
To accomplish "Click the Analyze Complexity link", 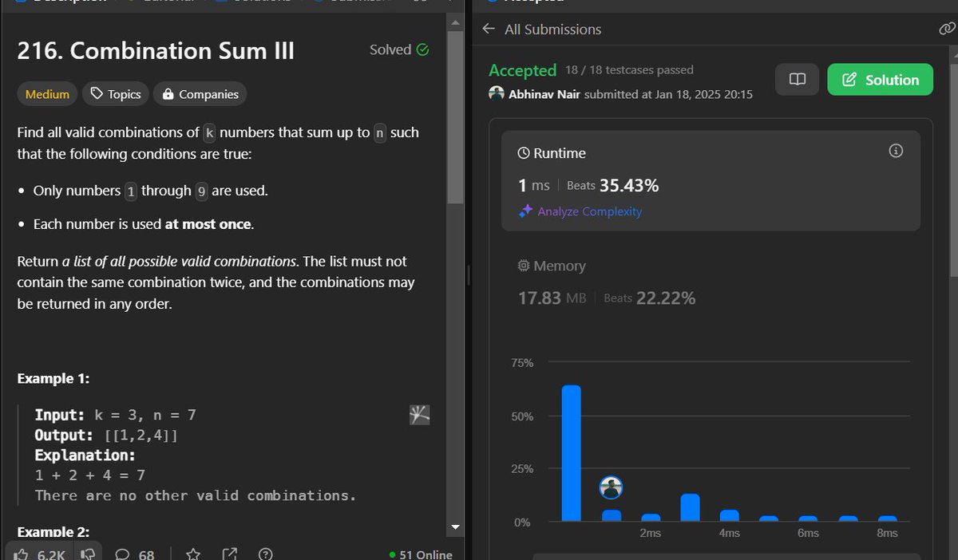I will [590, 211].
